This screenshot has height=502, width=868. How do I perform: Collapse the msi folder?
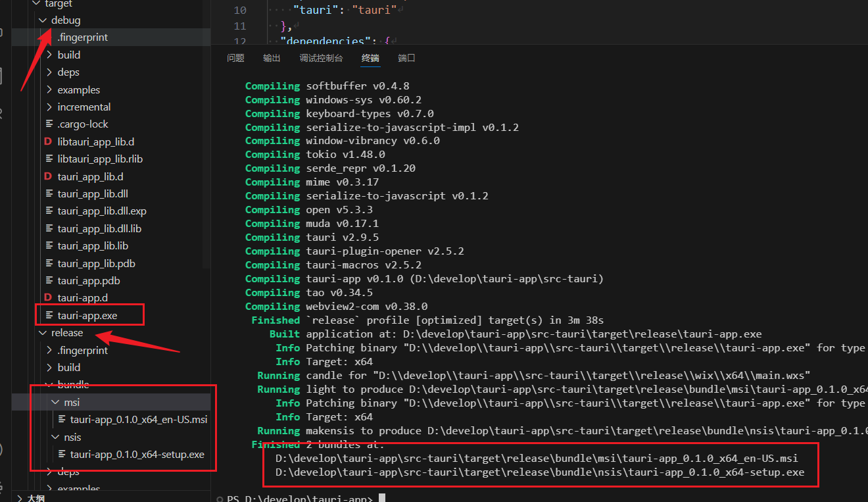point(56,402)
